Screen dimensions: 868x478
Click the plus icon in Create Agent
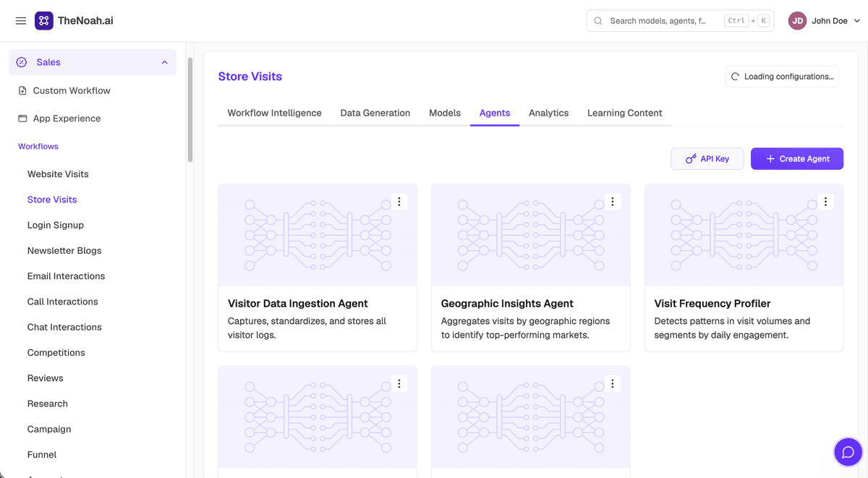[x=770, y=158]
